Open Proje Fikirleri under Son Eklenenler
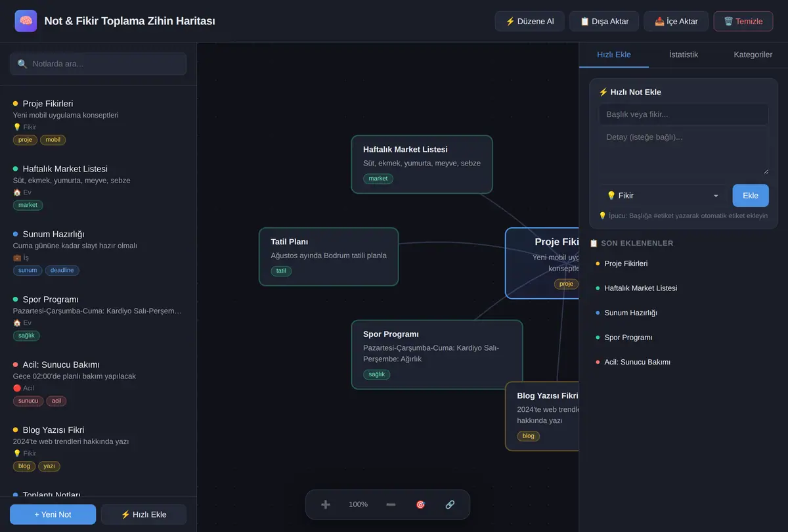 [683, 263]
